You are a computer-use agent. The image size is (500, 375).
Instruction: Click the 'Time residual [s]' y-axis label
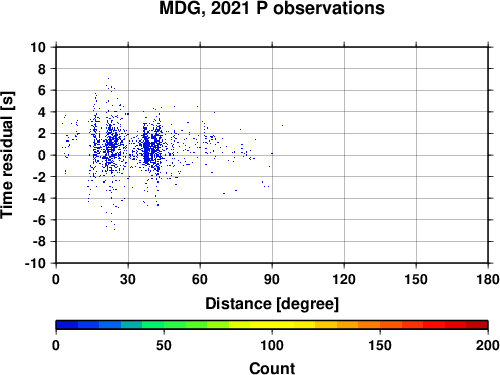pyautogui.click(x=7, y=155)
